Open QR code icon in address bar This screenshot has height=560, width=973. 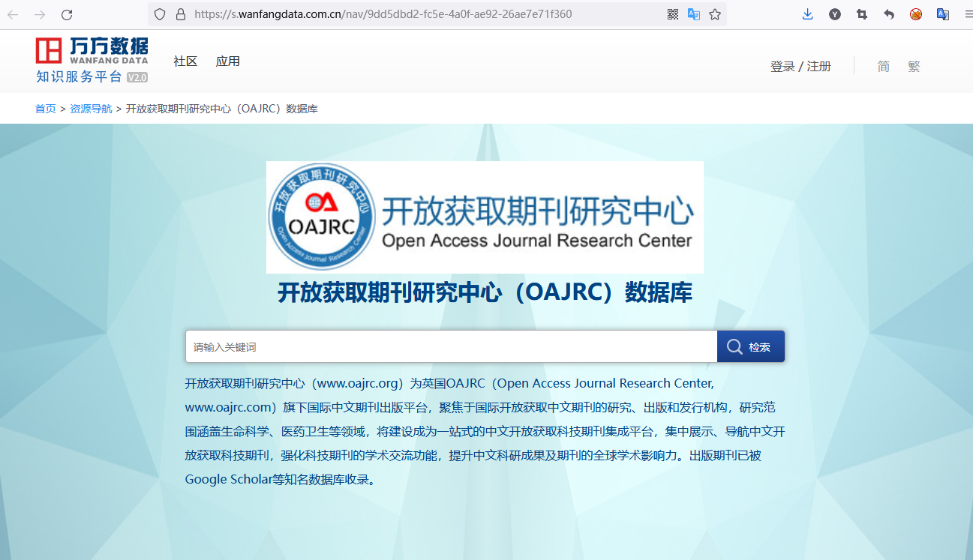[x=673, y=14]
